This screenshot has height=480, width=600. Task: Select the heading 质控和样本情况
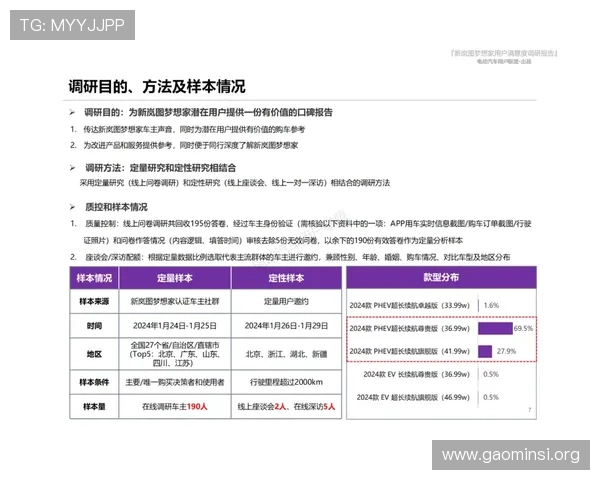point(116,207)
